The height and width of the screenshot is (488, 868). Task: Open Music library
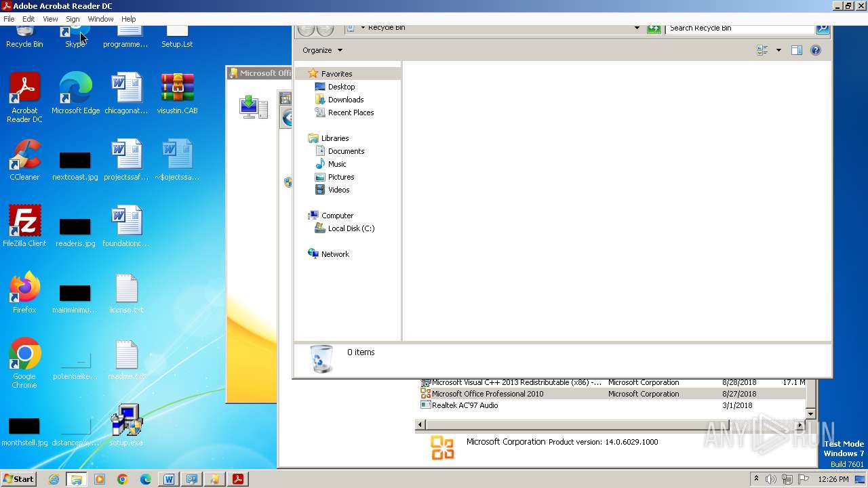[x=337, y=164]
